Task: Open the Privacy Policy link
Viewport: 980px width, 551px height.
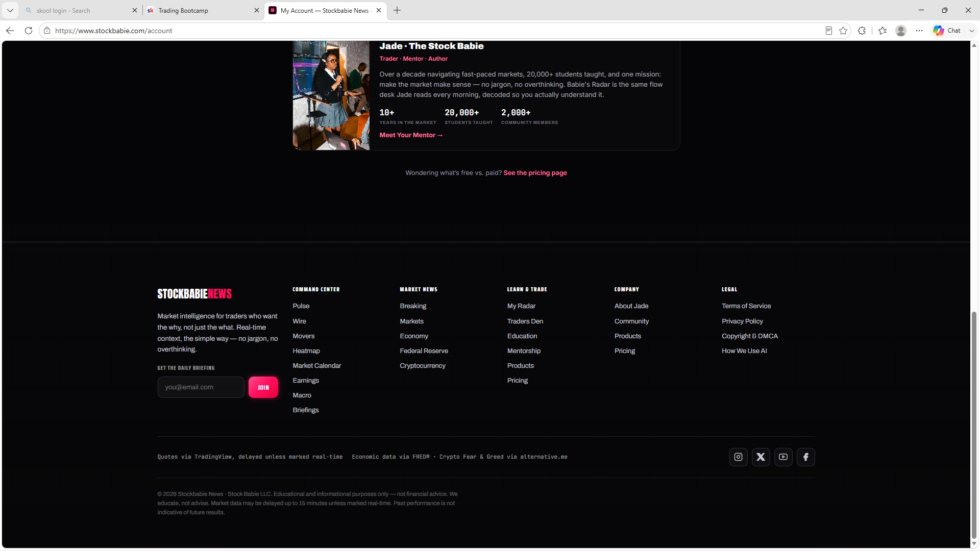Action: point(742,321)
